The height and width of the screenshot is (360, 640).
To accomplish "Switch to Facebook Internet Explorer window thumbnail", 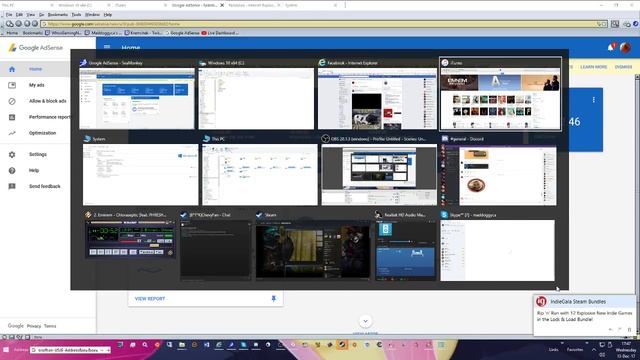I will [x=377, y=99].
